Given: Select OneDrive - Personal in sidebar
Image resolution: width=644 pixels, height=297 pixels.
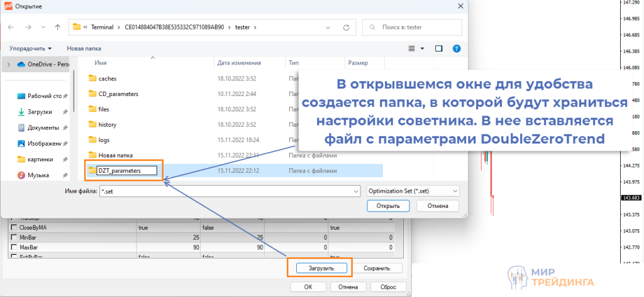Looking at the screenshot, I should 42,65.
